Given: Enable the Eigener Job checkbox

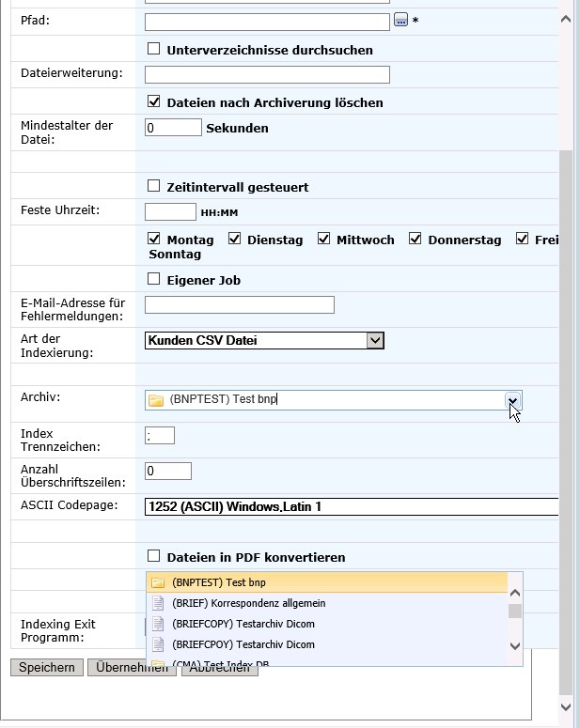Looking at the screenshot, I should (154, 279).
